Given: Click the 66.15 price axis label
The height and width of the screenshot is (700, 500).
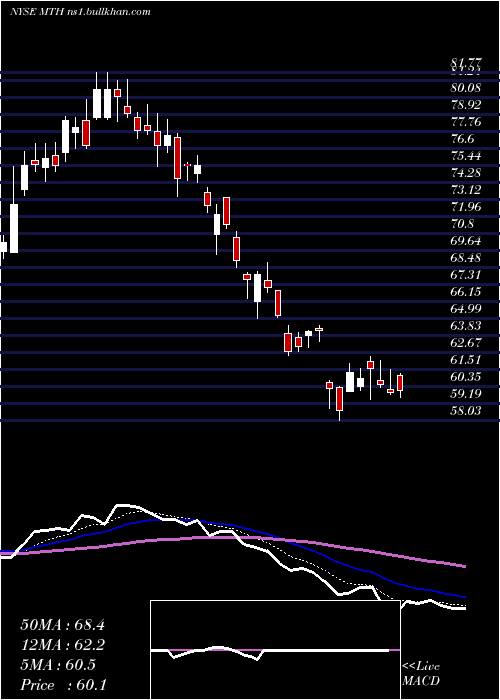Looking at the screenshot, I should point(466,292).
